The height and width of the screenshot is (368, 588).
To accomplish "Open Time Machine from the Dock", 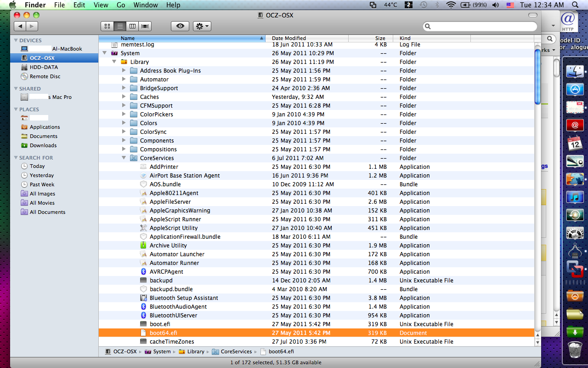I will coord(575,215).
